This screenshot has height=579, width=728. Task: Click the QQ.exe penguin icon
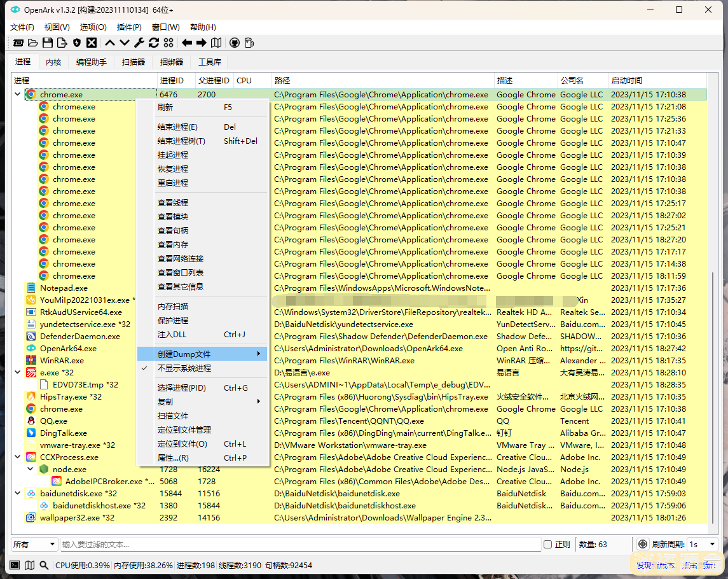click(x=31, y=421)
